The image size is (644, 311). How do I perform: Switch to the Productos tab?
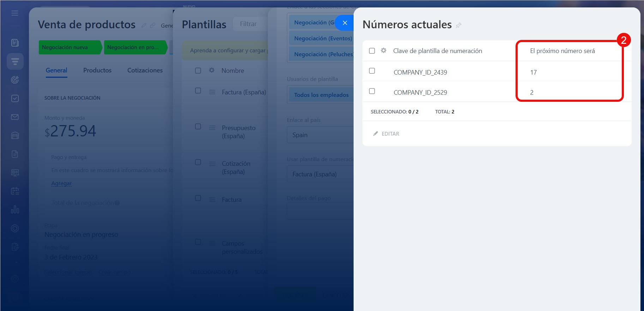(x=97, y=70)
